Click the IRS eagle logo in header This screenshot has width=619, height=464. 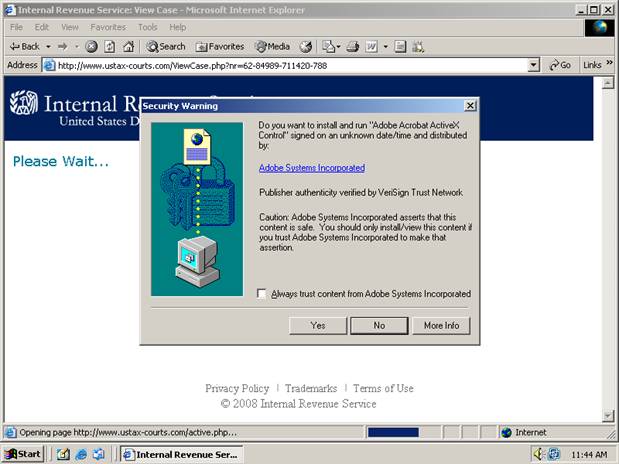tap(24, 103)
